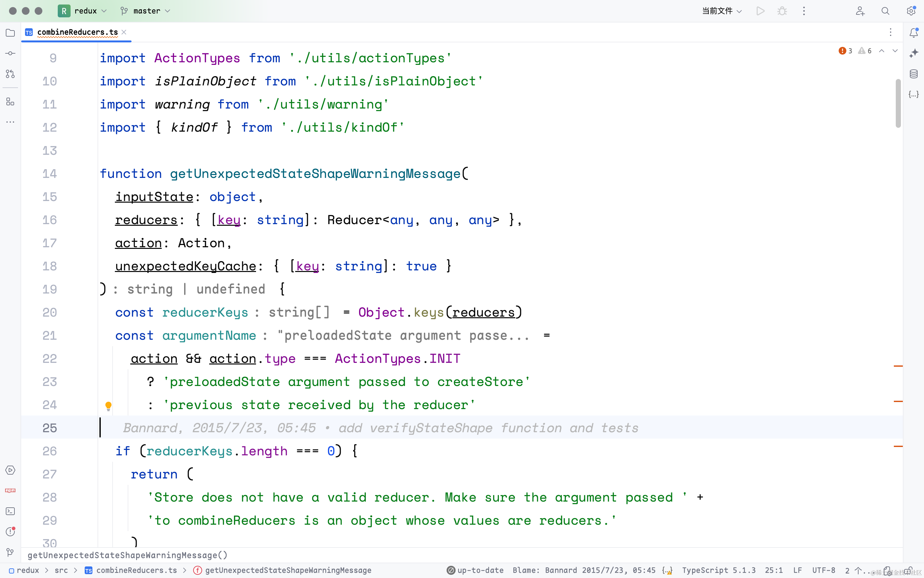Open the Services tool window

click(x=10, y=470)
